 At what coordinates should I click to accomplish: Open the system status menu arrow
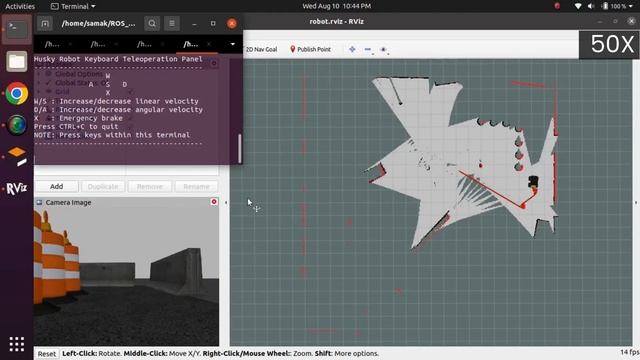631,6
